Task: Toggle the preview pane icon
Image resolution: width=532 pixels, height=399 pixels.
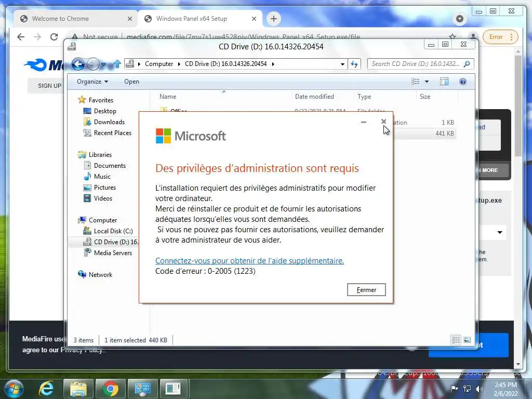Action: [x=444, y=82]
